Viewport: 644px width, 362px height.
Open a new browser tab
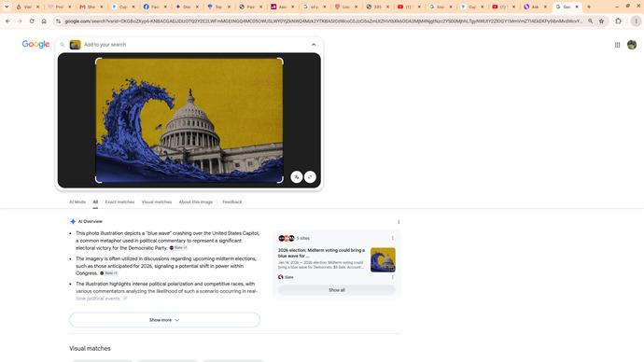click(589, 7)
